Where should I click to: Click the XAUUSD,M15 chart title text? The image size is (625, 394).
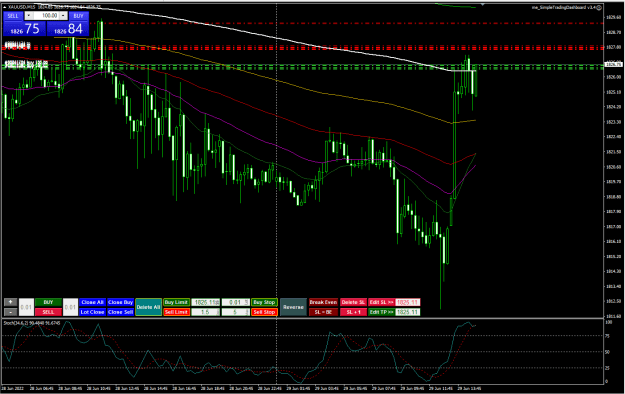click(22, 7)
